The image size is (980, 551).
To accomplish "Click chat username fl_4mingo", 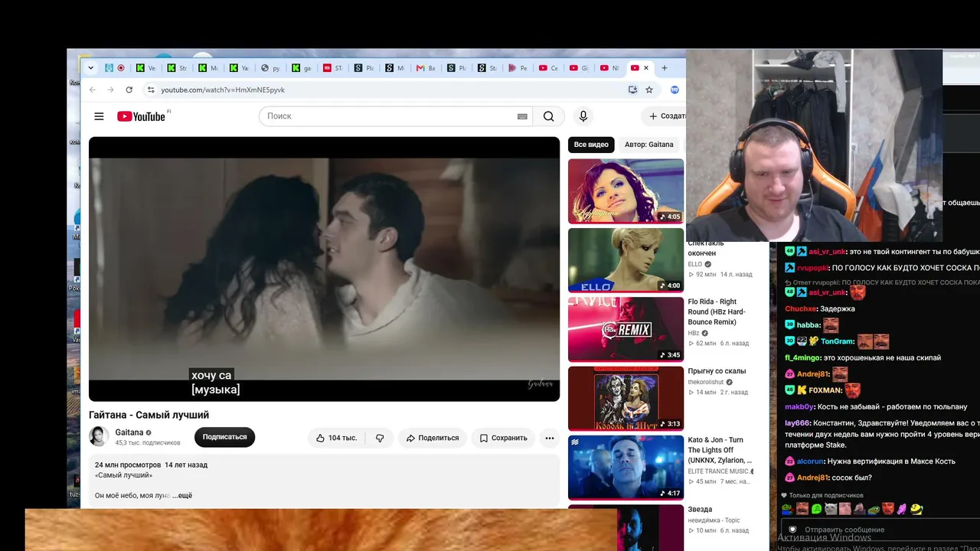I will click(802, 357).
